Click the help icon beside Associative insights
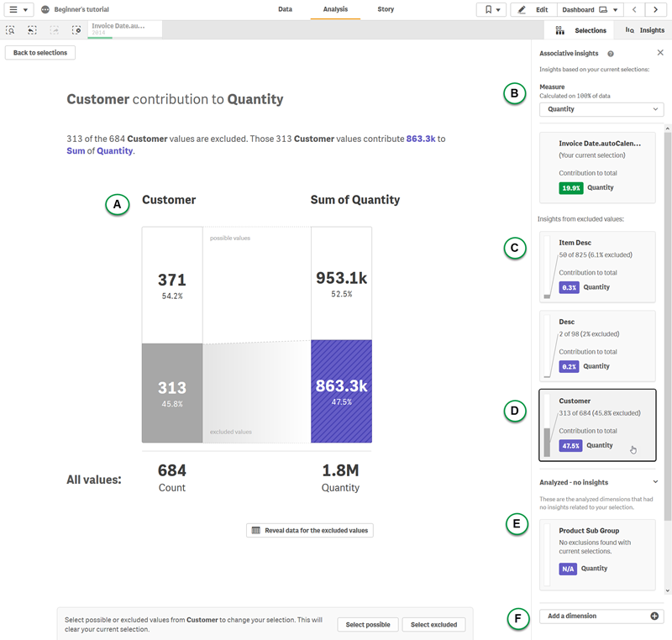 pyautogui.click(x=611, y=53)
